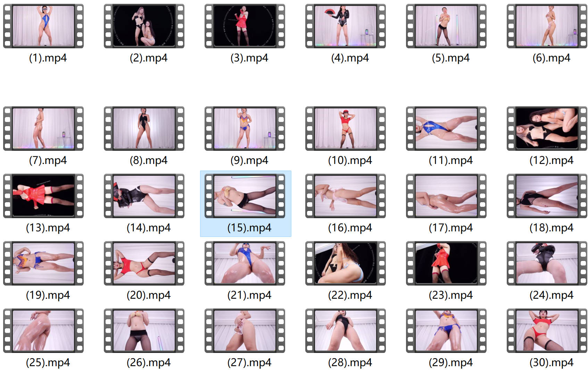
Task: Click the highlighted (15).mp4 file
Action: [245, 196]
